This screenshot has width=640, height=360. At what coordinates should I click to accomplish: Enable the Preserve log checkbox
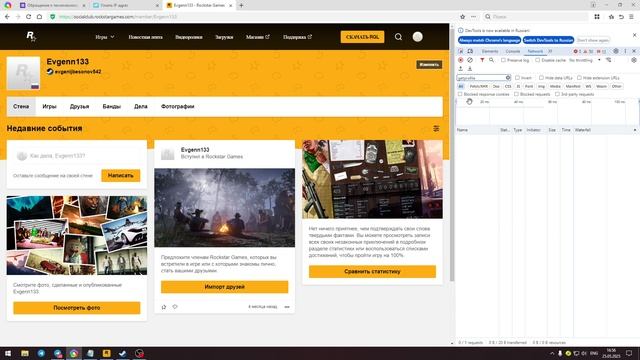pyautogui.click(x=503, y=60)
